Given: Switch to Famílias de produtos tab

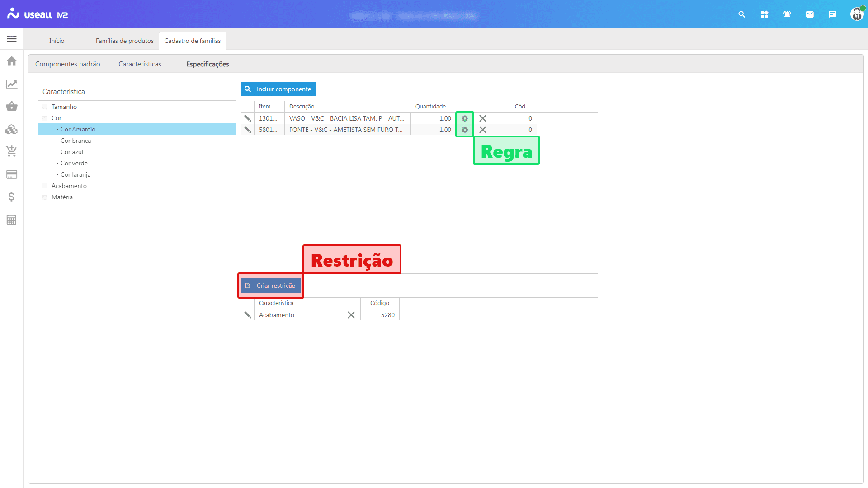Looking at the screenshot, I should coord(124,41).
